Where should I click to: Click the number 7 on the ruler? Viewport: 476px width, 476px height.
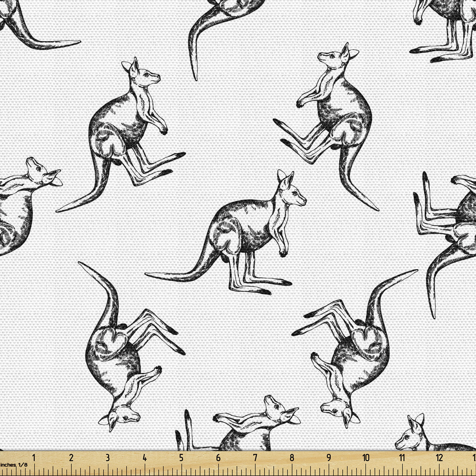click(255, 458)
